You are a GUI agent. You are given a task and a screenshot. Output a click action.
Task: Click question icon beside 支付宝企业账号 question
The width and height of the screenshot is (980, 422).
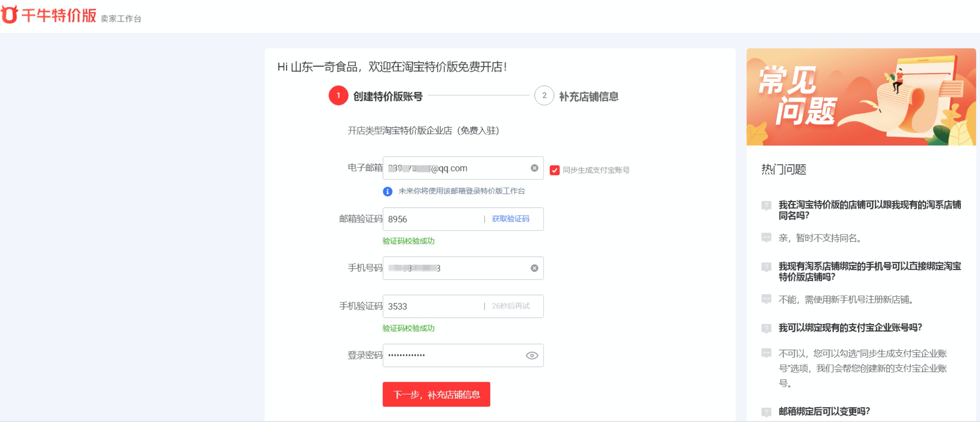click(766, 328)
